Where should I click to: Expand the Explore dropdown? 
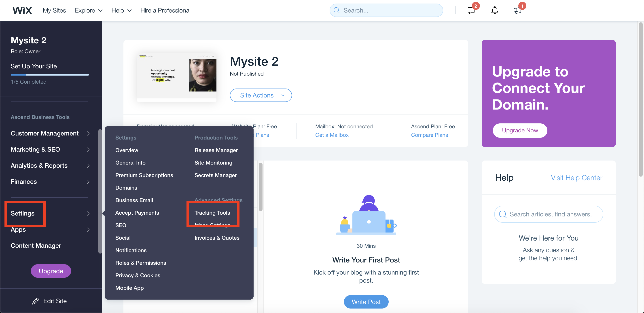pyautogui.click(x=89, y=10)
